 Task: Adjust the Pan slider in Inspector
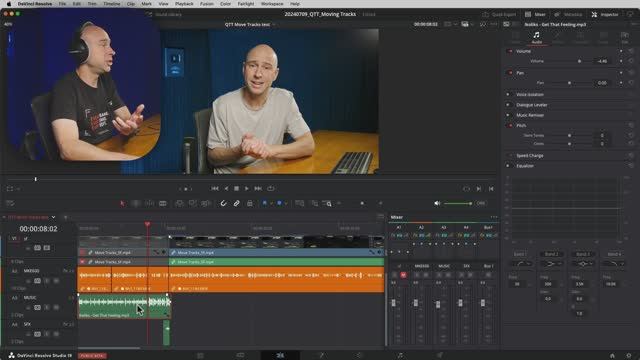click(569, 83)
